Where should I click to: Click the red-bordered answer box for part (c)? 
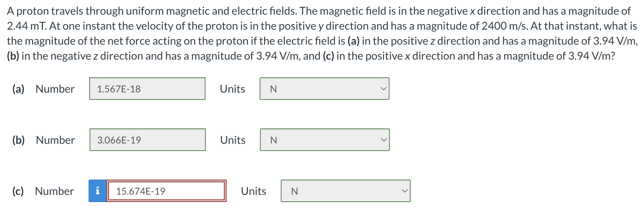click(x=166, y=191)
